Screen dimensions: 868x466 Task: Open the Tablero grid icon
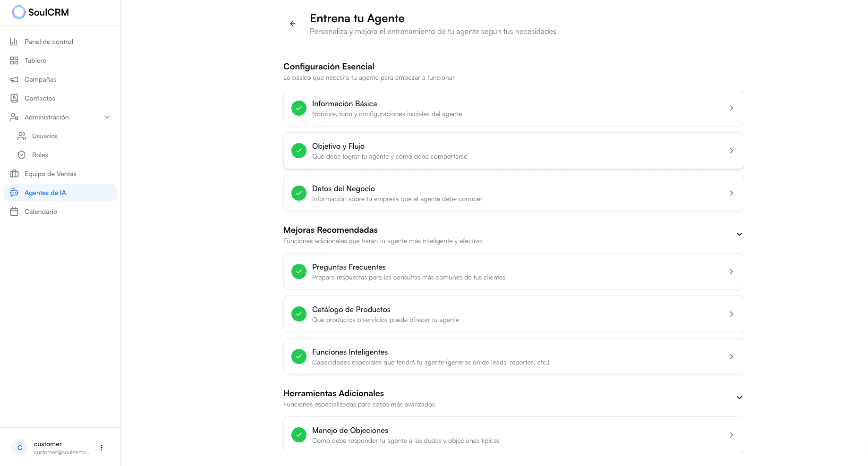[15, 60]
